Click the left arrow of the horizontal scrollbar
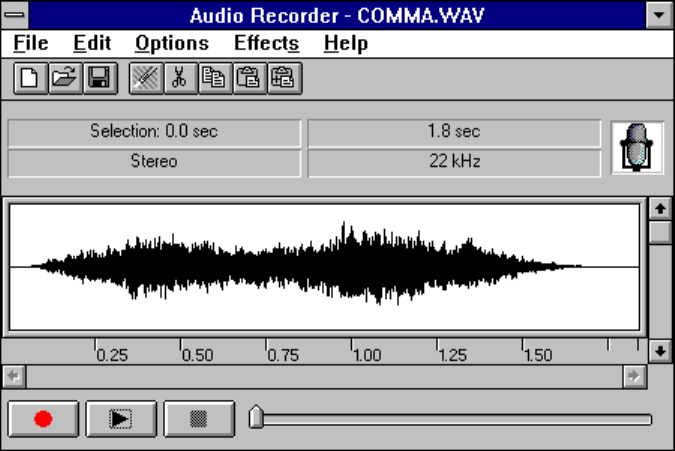Image resolution: width=675 pixels, height=451 pixels. (14, 377)
